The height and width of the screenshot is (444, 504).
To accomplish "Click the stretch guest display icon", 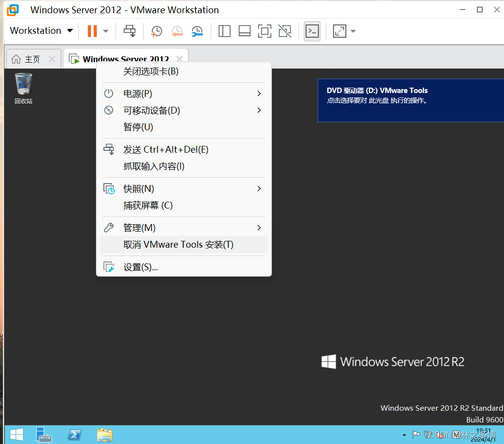I will [x=339, y=31].
